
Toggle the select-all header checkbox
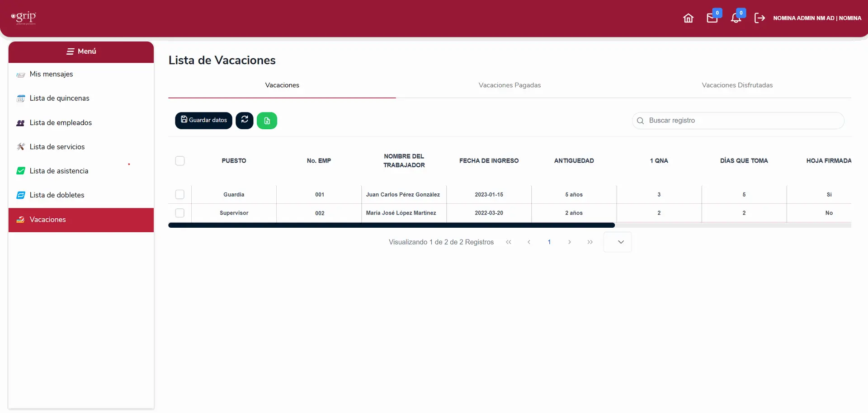[180, 161]
